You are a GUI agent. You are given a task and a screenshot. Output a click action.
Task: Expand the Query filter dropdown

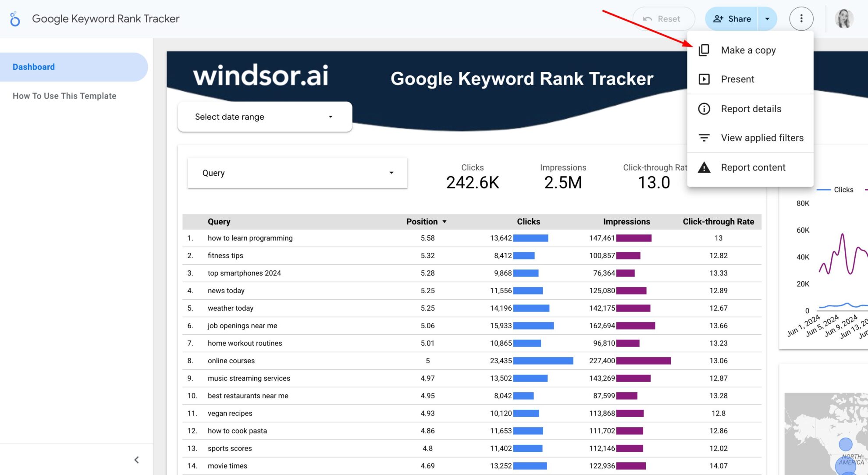pyautogui.click(x=297, y=173)
